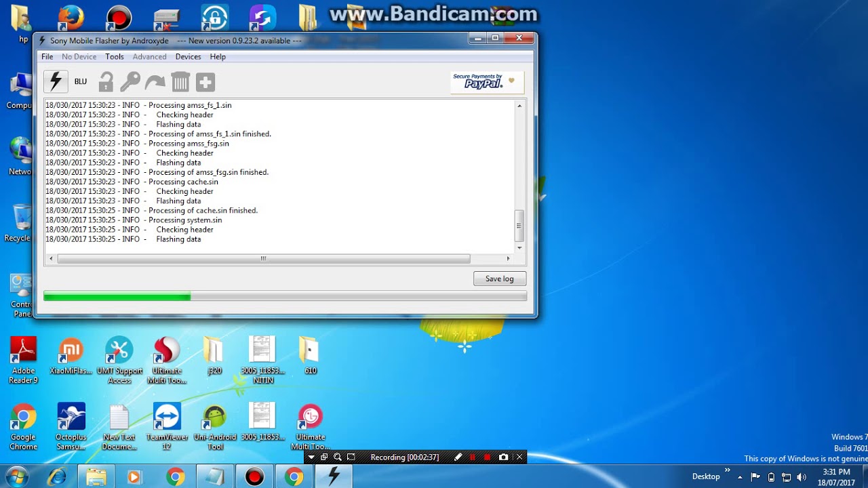868x488 pixels.
Task: Click log line 'Processing of cache.sin finished.'
Action: [x=152, y=211]
